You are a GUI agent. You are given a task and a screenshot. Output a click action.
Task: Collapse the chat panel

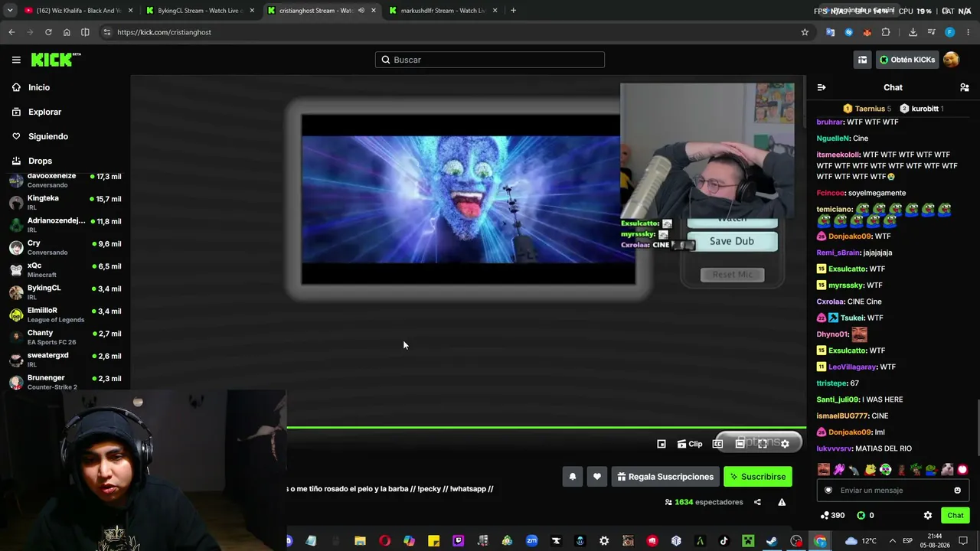(822, 87)
